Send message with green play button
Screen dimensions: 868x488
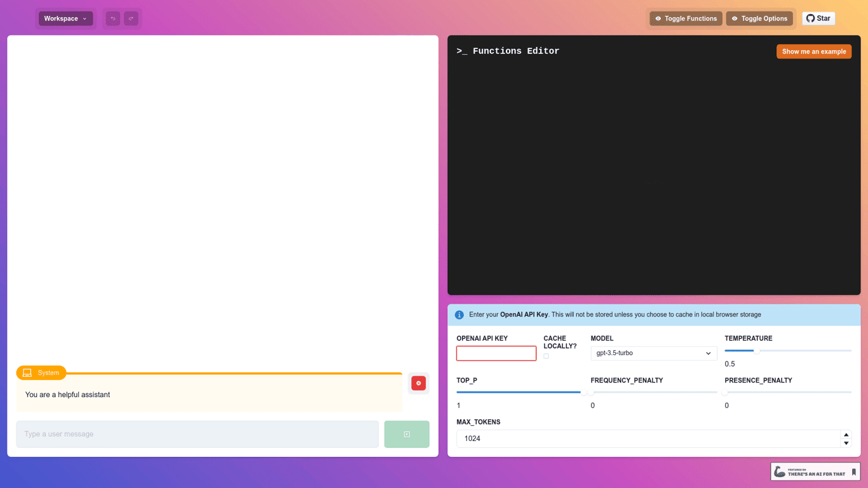[x=407, y=434]
